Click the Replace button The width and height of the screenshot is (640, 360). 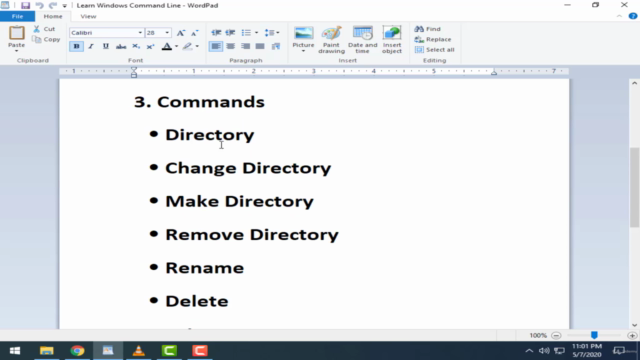click(x=433, y=39)
